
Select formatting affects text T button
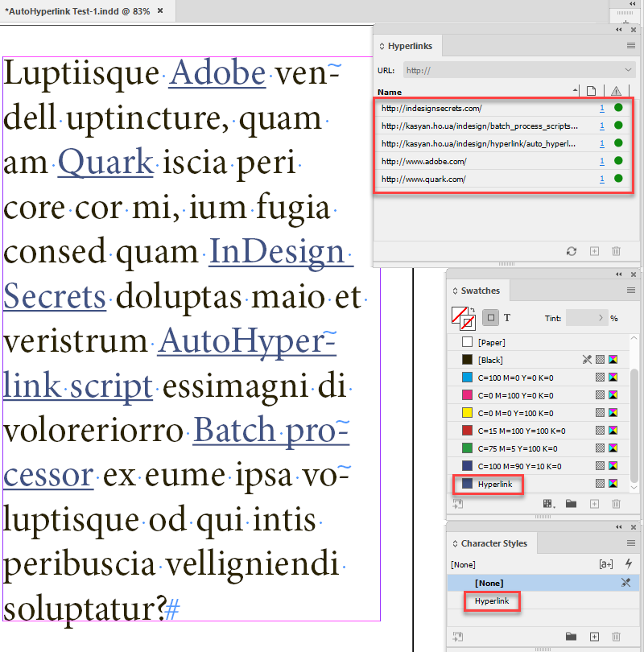[x=507, y=318]
